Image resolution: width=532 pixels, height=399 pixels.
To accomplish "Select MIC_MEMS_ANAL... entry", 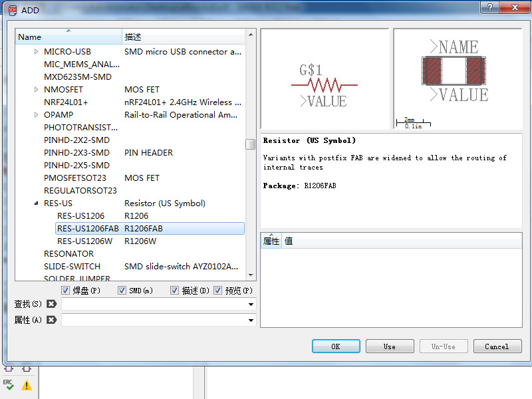I will tap(82, 64).
